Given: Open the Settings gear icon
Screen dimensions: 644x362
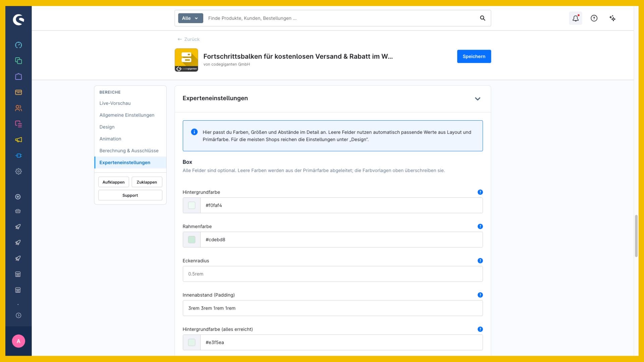Looking at the screenshot, I should coord(18,171).
